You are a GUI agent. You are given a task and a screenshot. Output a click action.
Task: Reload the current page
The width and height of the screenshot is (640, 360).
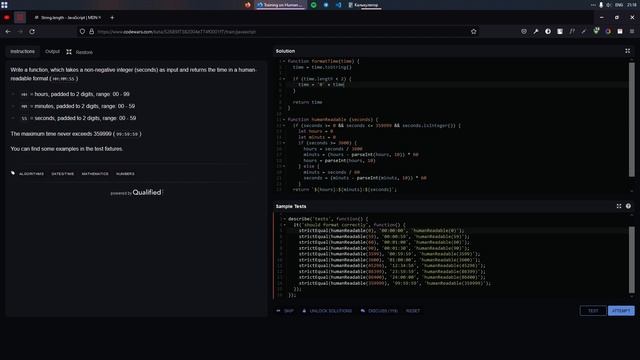(32, 31)
